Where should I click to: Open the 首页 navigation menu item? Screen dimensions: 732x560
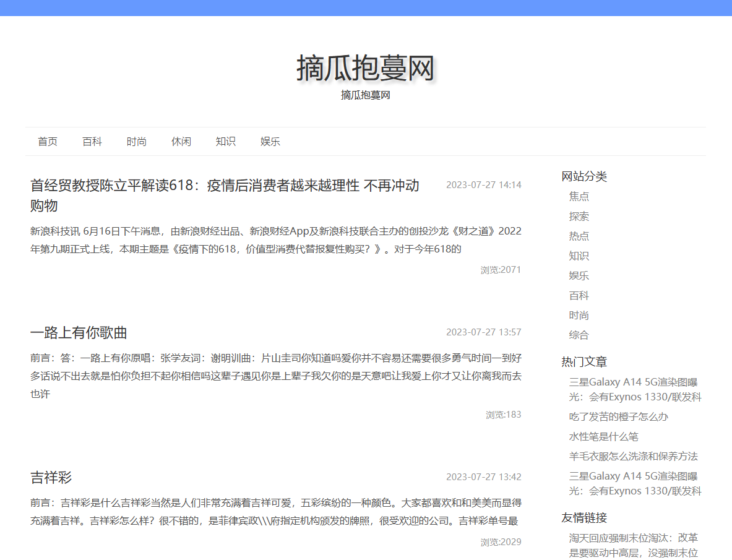[x=48, y=141]
